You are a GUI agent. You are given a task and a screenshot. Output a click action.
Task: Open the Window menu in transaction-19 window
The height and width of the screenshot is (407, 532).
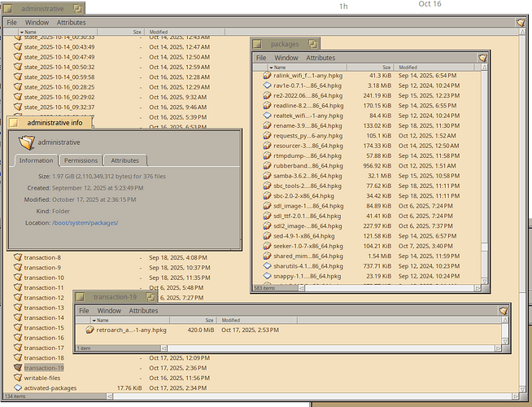coord(109,311)
